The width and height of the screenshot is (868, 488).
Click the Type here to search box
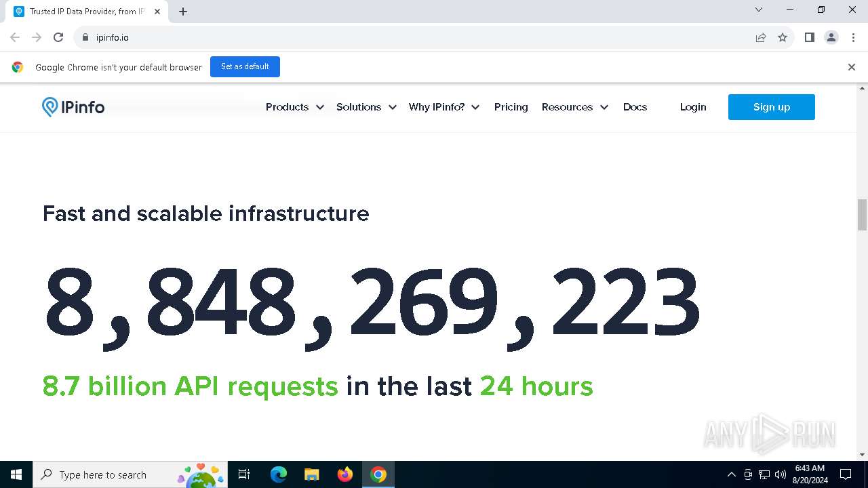[129, 474]
